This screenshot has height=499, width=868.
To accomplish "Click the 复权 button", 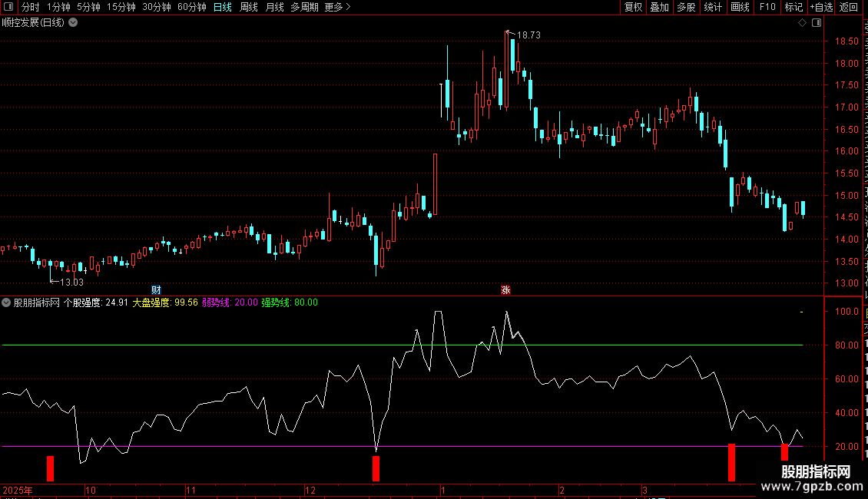I will 633,7.
